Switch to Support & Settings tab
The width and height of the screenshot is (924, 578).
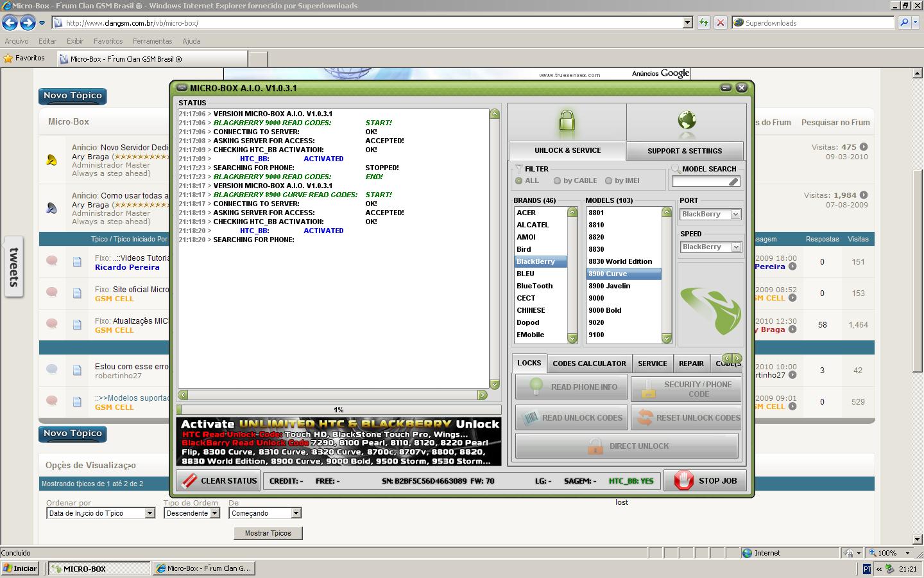click(x=685, y=151)
